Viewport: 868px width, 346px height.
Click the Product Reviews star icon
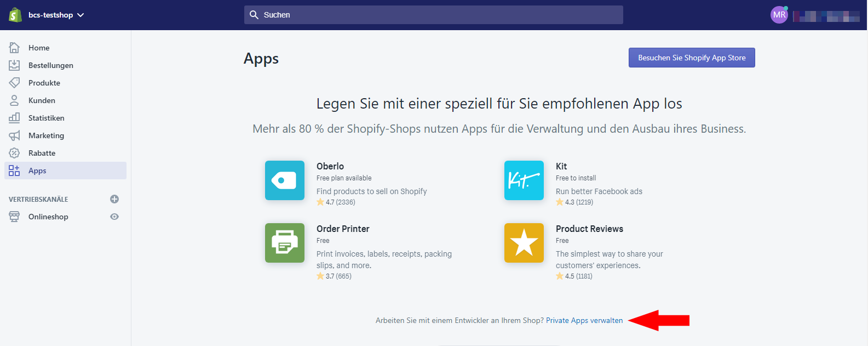pos(524,243)
